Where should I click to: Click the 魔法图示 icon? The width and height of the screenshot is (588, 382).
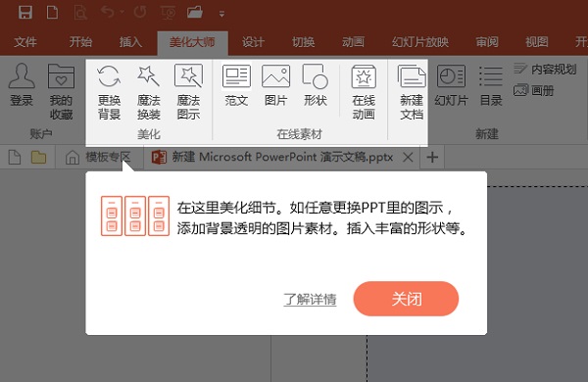coord(188,92)
